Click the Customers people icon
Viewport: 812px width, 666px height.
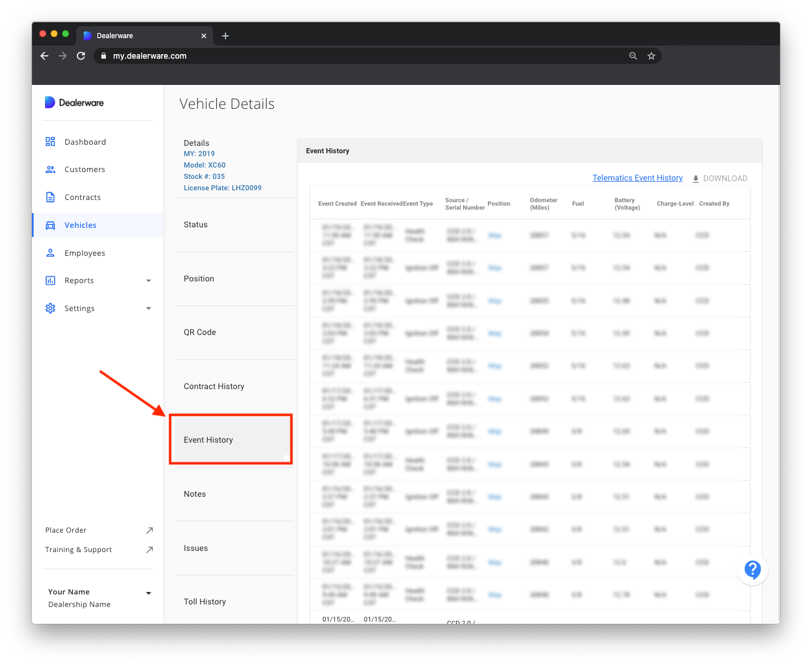pyautogui.click(x=50, y=169)
